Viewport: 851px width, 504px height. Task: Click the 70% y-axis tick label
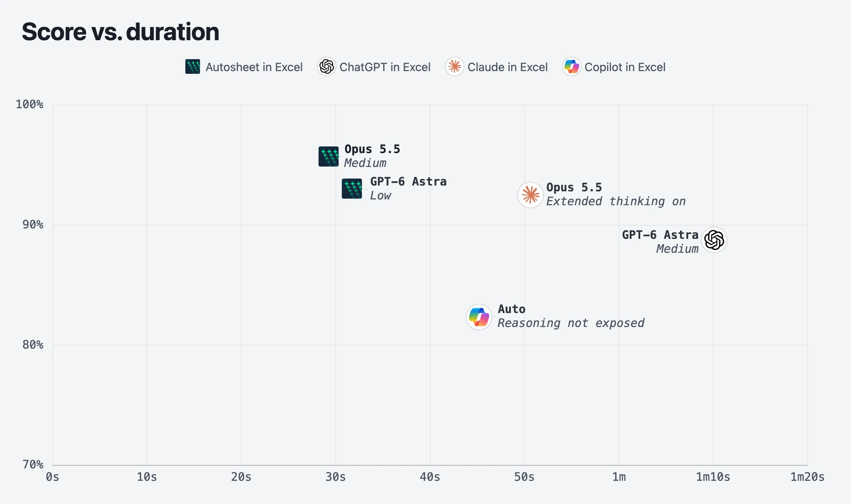coord(33,465)
